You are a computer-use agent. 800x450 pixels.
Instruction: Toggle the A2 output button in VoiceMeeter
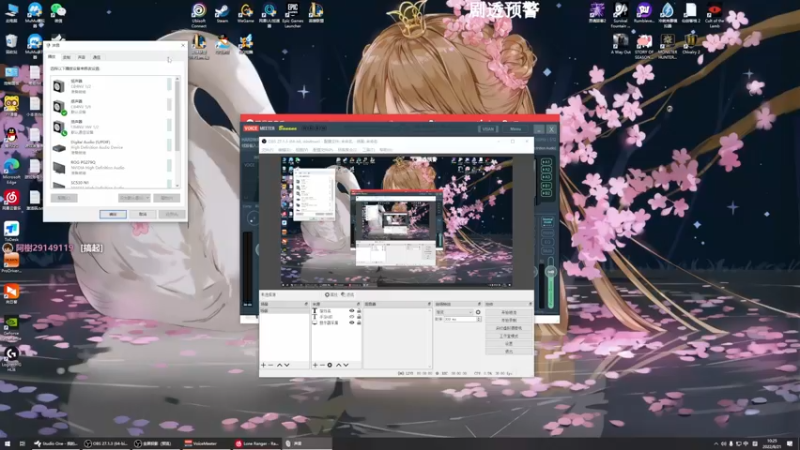click(546, 169)
